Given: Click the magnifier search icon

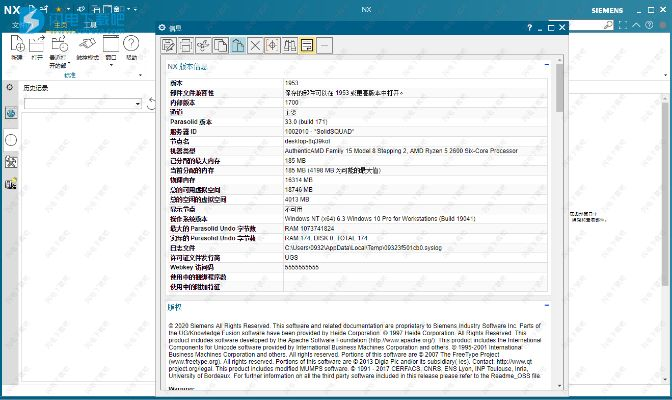Looking at the screenshot, I should 608,25.
